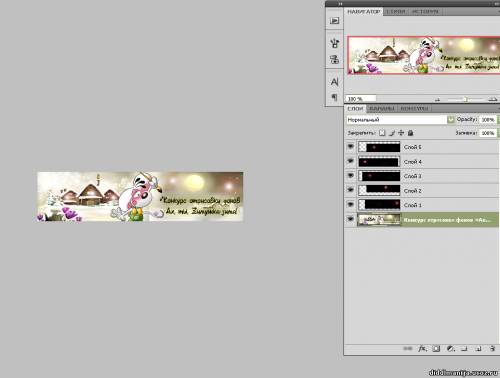Create a new layer icon
500x378 pixels.
(x=478, y=349)
